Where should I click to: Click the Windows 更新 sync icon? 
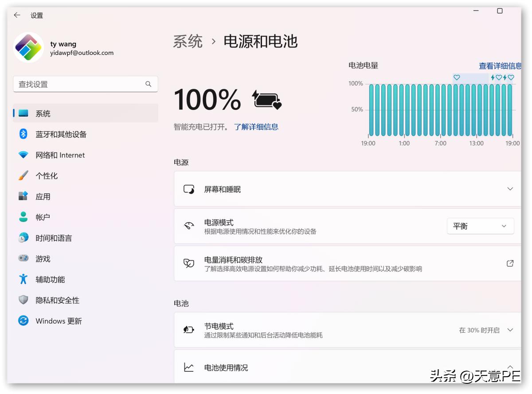[23, 321]
